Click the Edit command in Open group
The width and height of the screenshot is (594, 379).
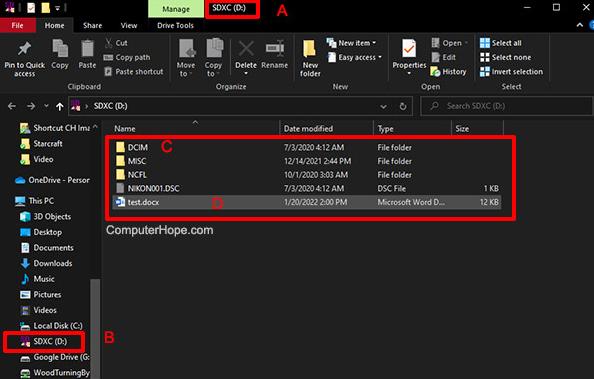click(444, 57)
